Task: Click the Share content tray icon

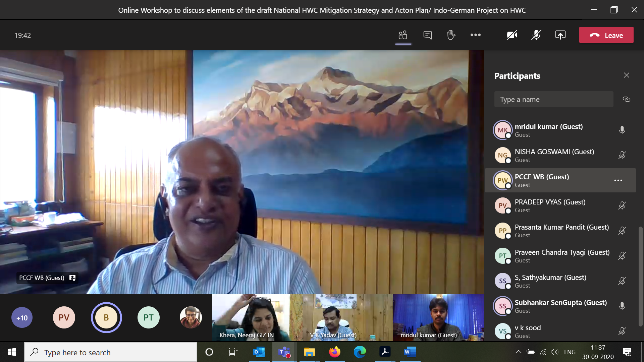Action: [x=560, y=35]
